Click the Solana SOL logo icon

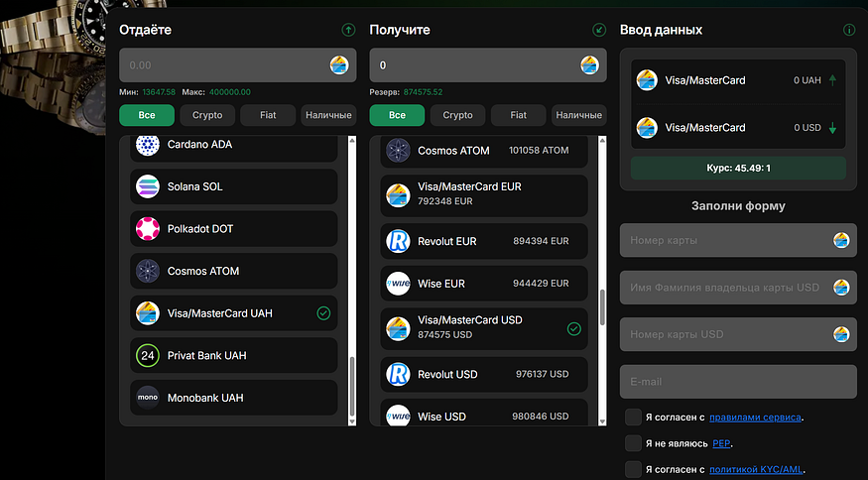coord(148,186)
